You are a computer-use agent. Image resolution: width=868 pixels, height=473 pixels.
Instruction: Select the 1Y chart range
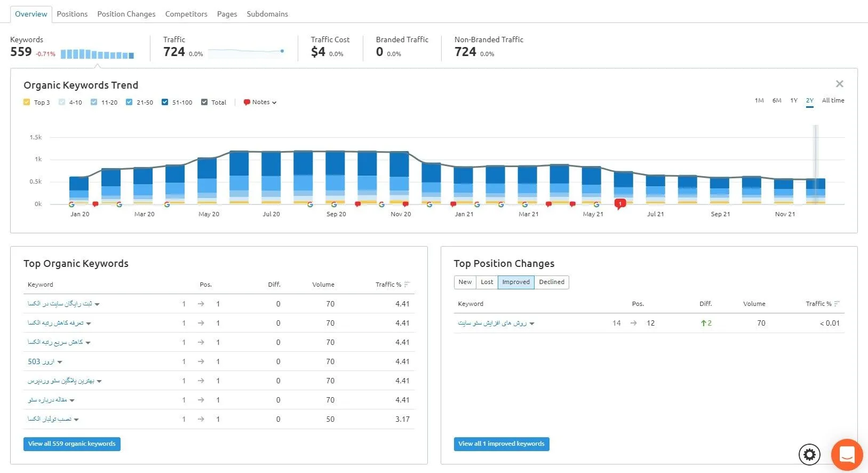point(794,100)
